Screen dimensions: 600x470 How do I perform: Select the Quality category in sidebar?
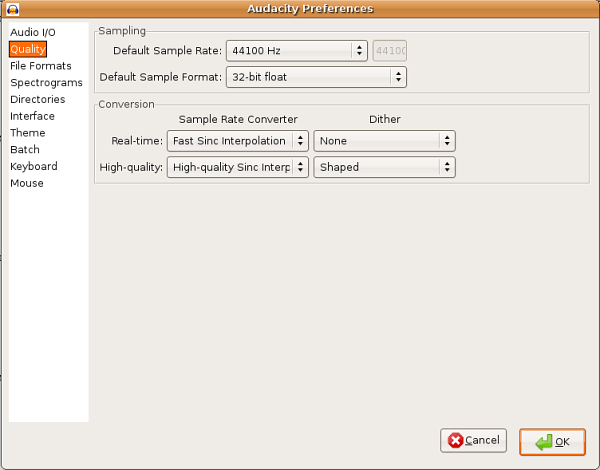click(x=28, y=49)
